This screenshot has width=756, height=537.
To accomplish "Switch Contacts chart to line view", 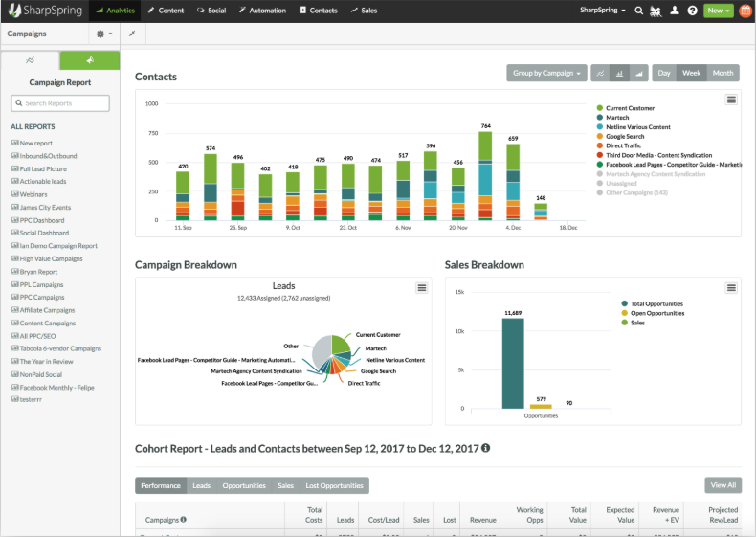I will pyautogui.click(x=601, y=73).
